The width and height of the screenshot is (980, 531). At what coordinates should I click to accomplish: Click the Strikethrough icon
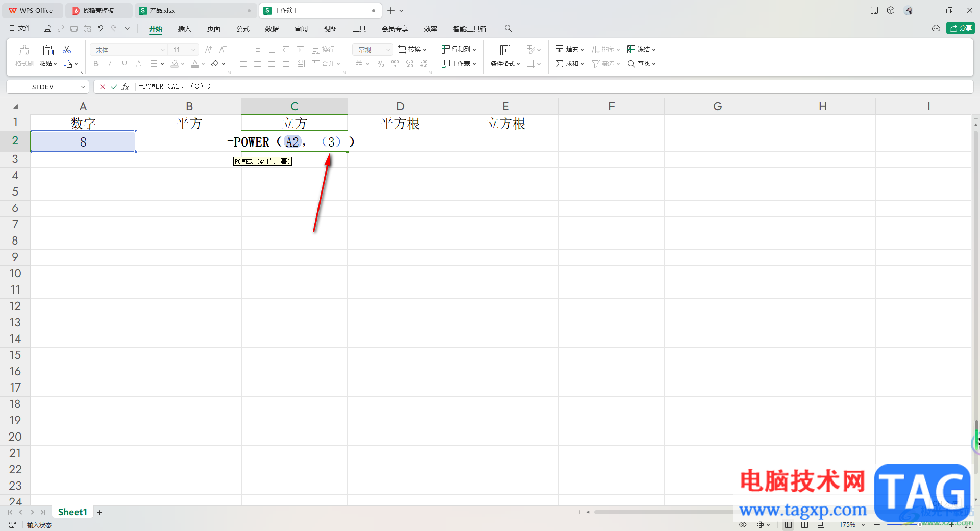[x=139, y=64]
